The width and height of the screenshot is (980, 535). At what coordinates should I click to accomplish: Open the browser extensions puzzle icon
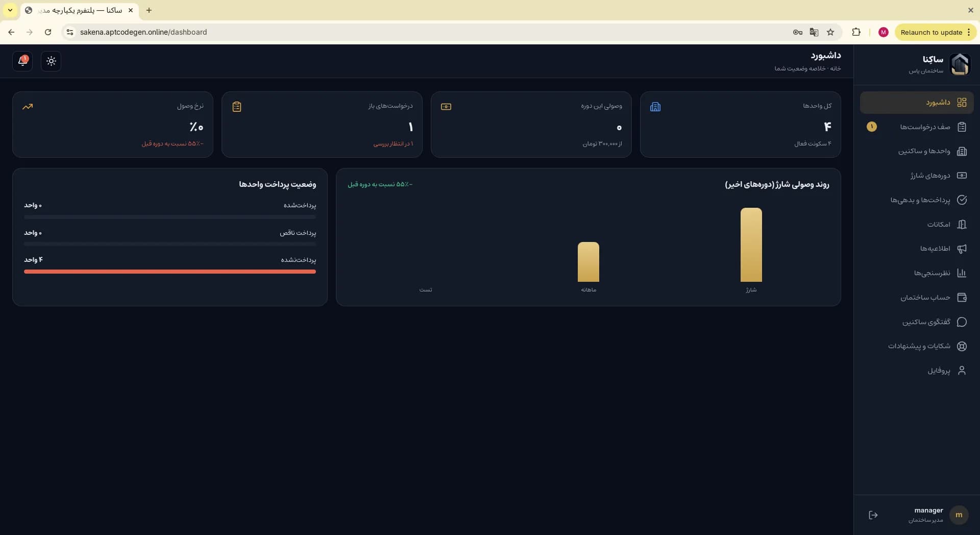(x=856, y=32)
